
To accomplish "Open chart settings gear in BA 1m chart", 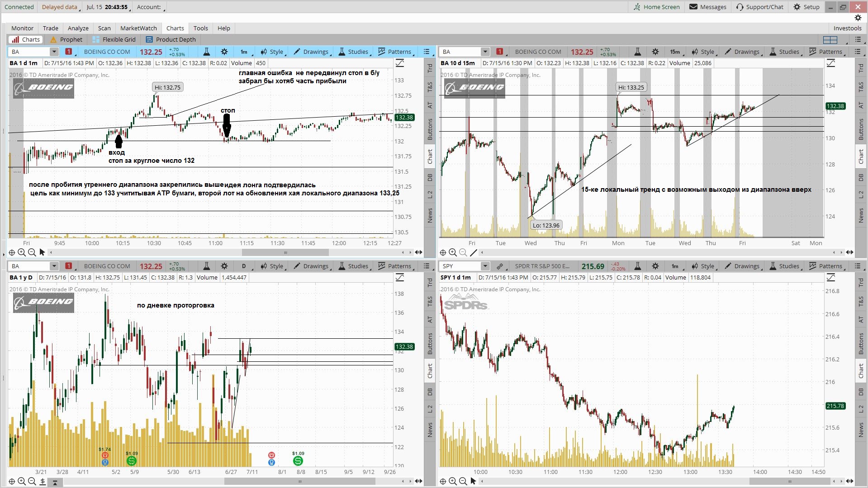I will [224, 52].
